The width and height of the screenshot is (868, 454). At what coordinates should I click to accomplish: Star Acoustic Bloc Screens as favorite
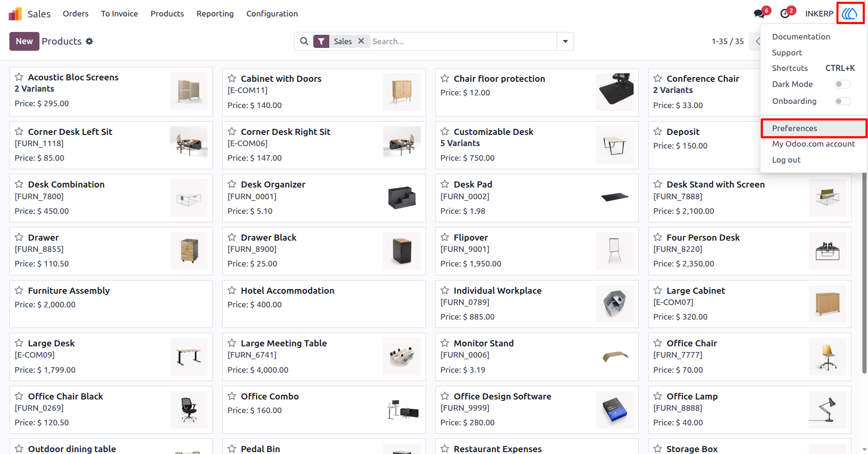coord(19,77)
